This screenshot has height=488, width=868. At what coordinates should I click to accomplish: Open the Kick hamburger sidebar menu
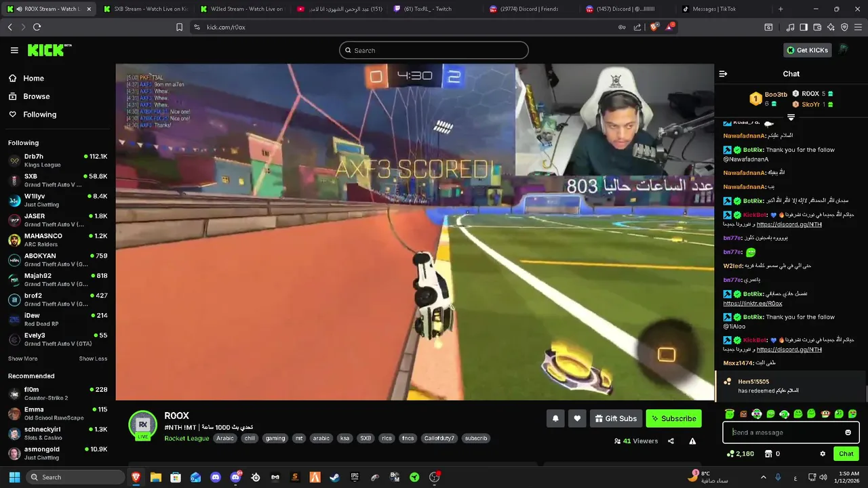click(x=14, y=50)
